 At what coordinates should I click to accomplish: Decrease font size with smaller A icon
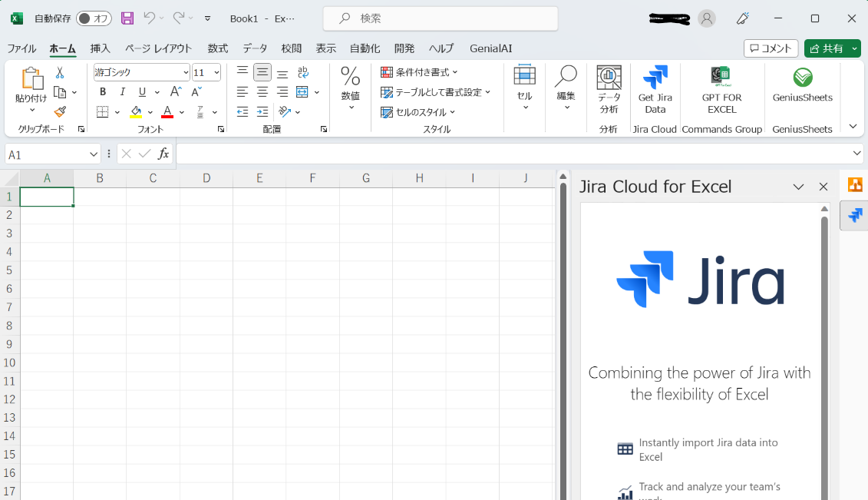coord(196,92)
